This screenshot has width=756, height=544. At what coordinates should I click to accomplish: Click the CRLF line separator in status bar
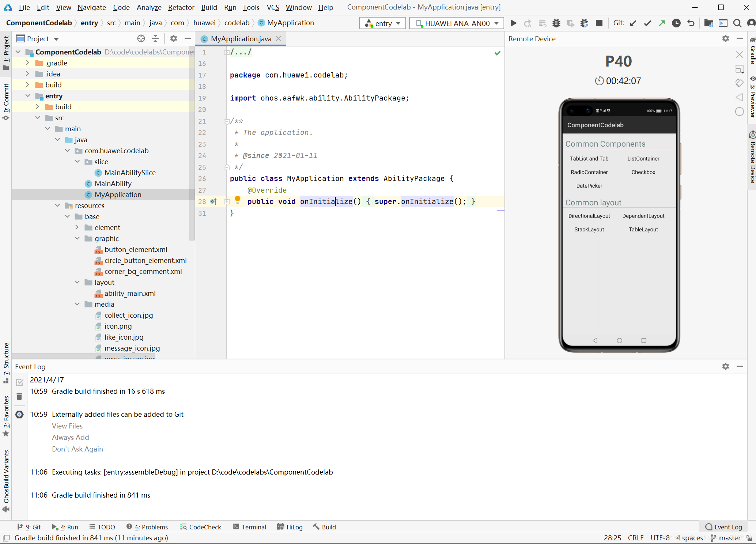(636, 538)
